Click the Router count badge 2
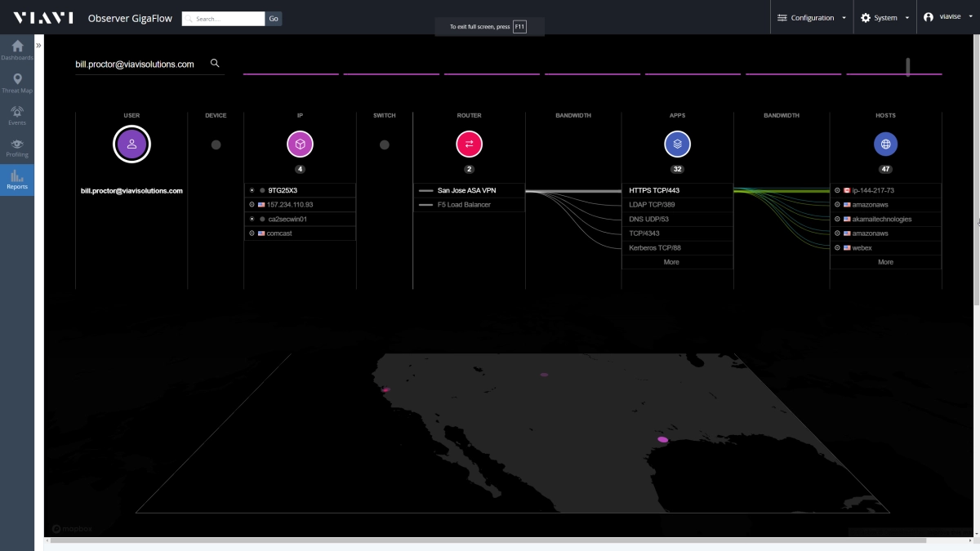 [x=469, y=170]
